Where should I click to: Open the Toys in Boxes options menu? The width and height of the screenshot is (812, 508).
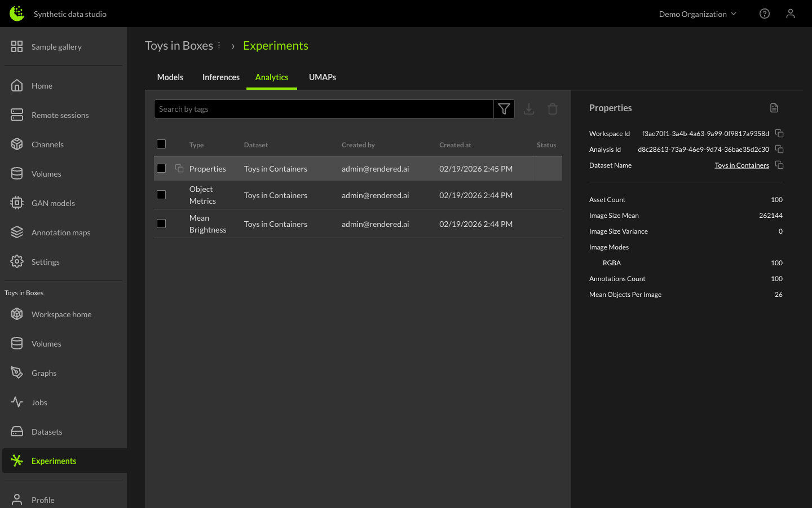(x=219, y=45)
